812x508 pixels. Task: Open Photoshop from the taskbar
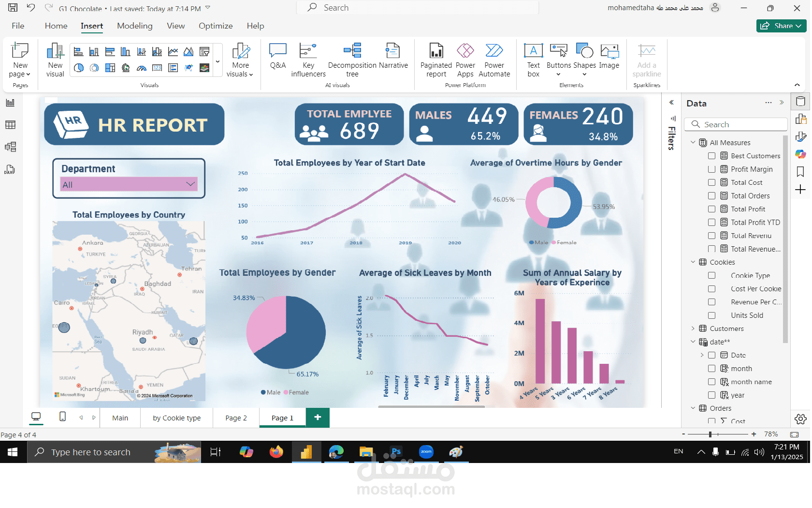pos(396,452)
